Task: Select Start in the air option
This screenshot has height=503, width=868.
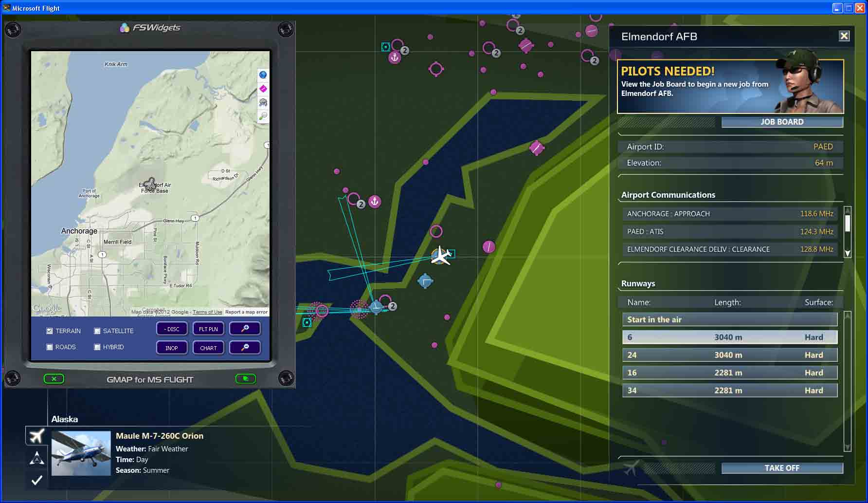Action: (x=730, y=319)
